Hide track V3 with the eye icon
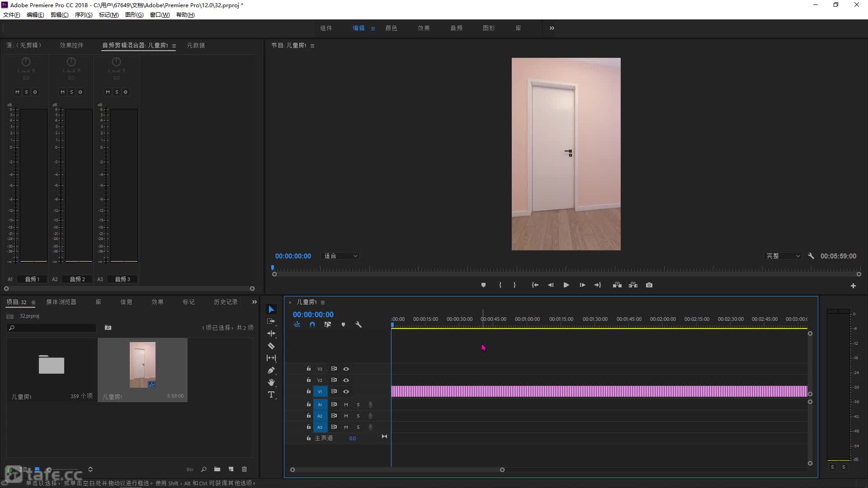The height and width of the screenshot is (488, 868). pyautogui.click(x=346, y=369)
